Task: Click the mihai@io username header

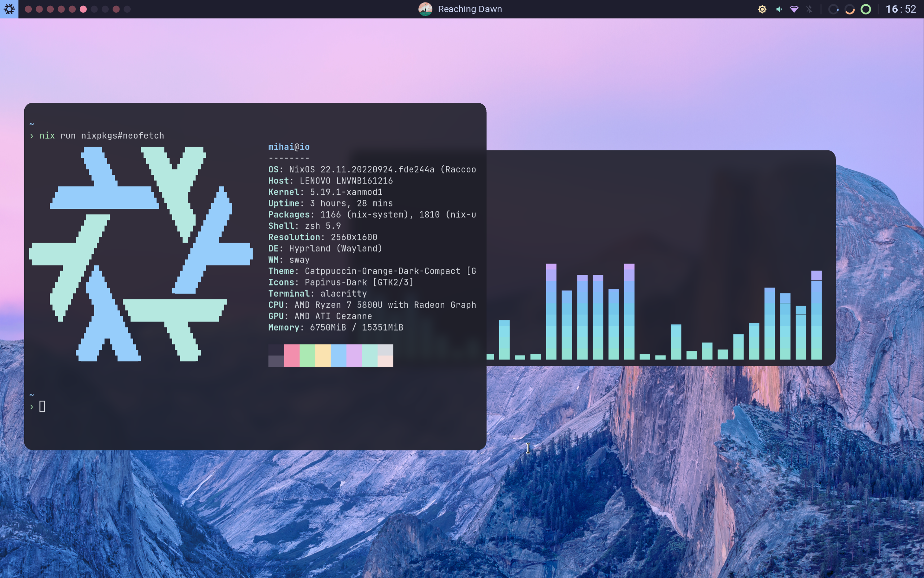Action: 289,147
